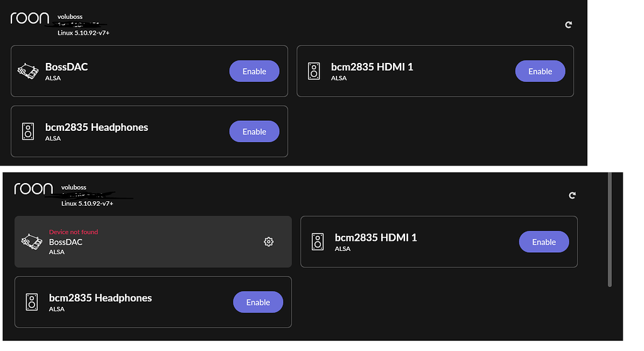This screenshot has width=644, height=351.
Task: Enable BossDAC in the top panel
Action: click(x=254, y=71)
